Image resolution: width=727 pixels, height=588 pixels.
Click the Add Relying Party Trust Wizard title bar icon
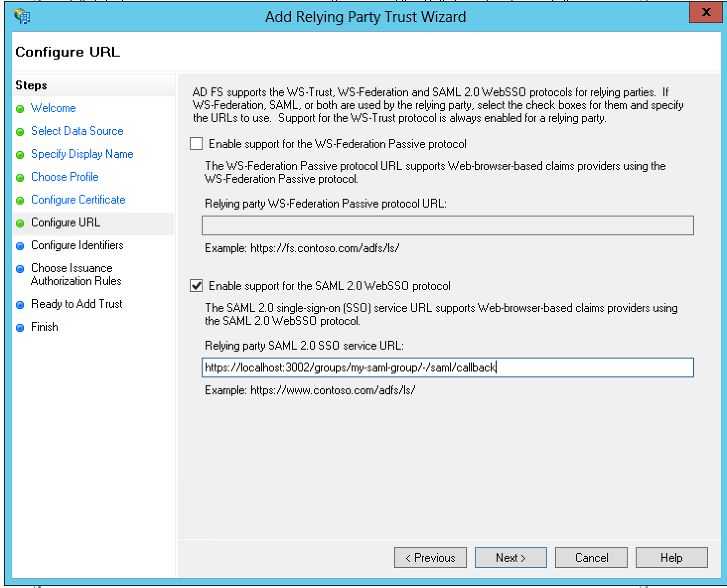point(21,15)
